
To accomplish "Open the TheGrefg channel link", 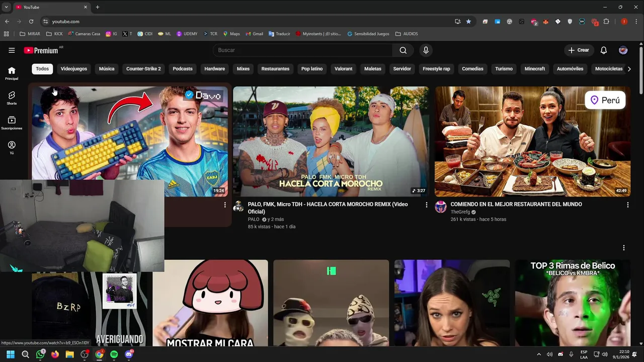I will pyautogui.click(x=460, y=212).
